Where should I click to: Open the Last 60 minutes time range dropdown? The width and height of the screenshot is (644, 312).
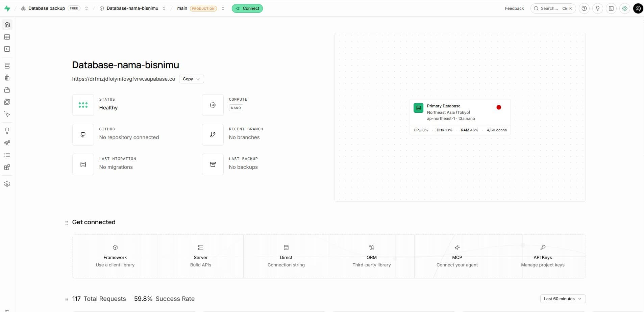click(x=563, y=299)
